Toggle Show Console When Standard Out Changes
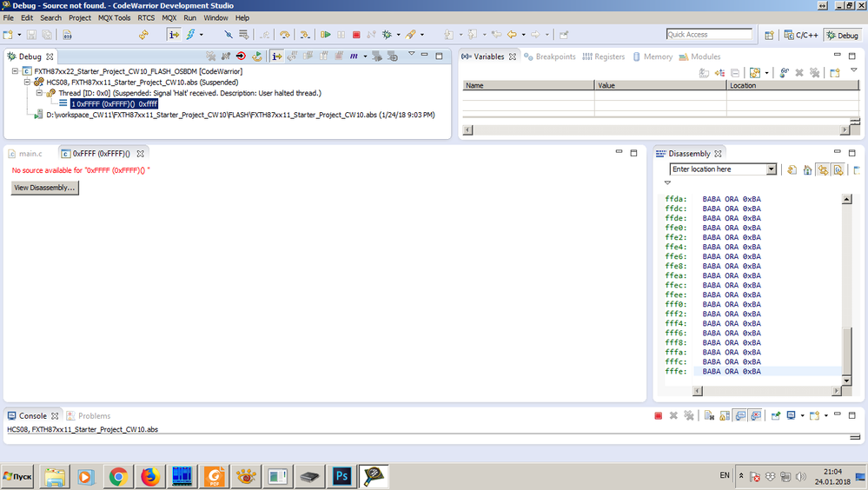 (740, 415)
